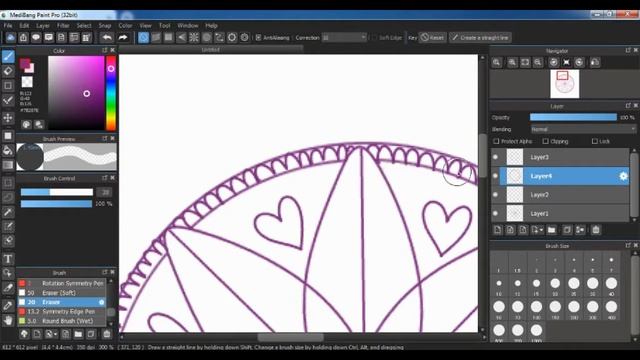Image resolution: width=640 pixels, height=360 pixels.
Task: Open Layer4 settings gear
Action: 623,176
